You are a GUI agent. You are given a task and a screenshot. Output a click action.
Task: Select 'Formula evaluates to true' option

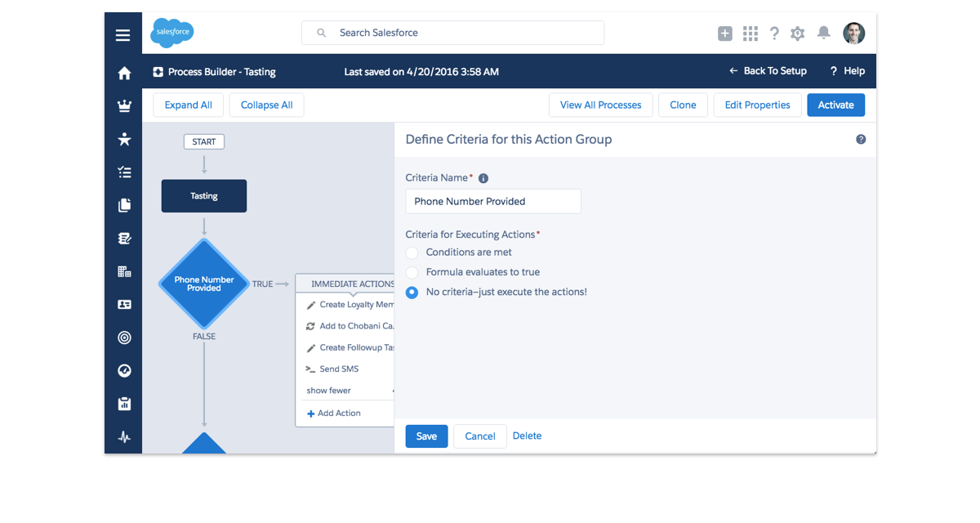412,272
